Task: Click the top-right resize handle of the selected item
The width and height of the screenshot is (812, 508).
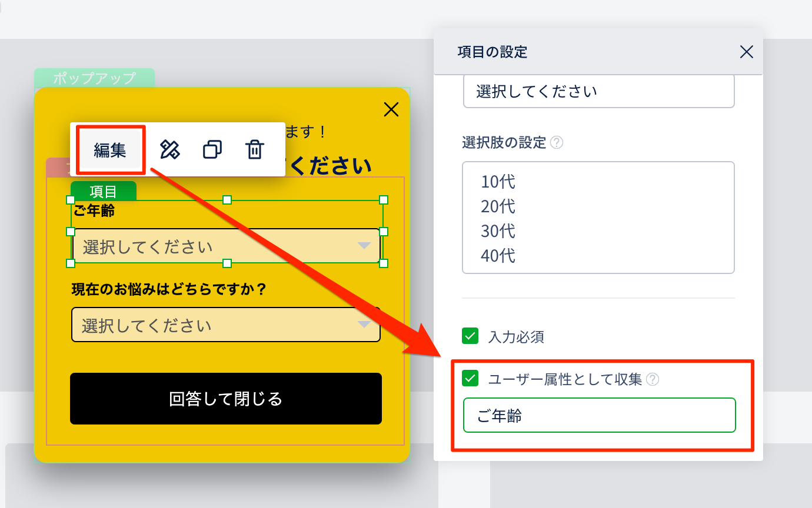Action: [x=384, y=200]
